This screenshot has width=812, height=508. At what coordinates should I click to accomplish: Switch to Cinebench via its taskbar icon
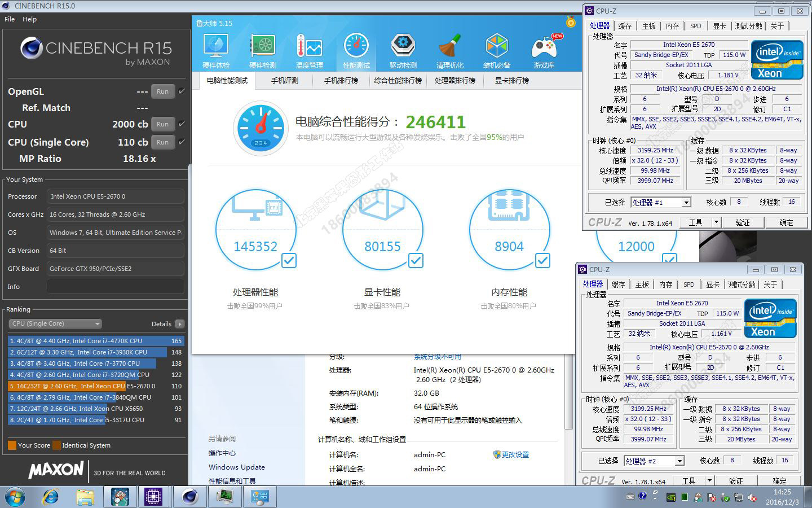click(189, 497)
